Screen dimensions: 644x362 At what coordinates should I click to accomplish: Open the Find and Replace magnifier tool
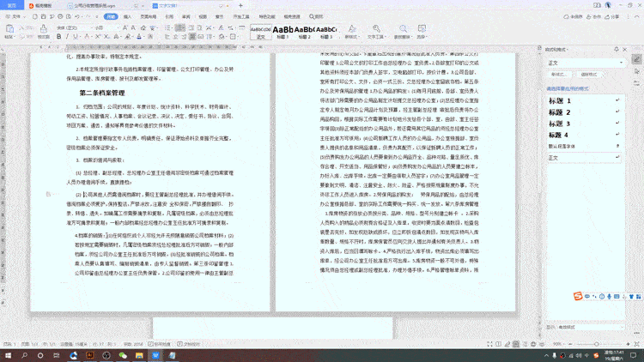tap(404, 28)
